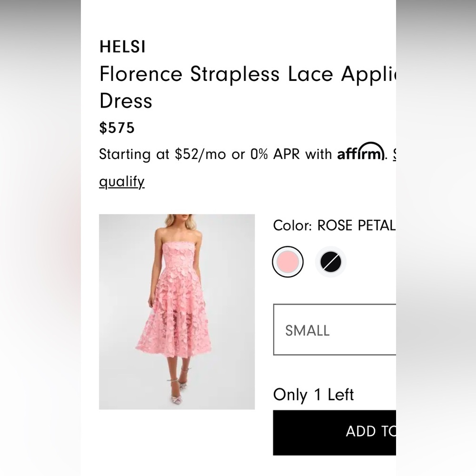The image size is (476, 476).
Task: Switch the dress color to black
Action: point(330,261)
